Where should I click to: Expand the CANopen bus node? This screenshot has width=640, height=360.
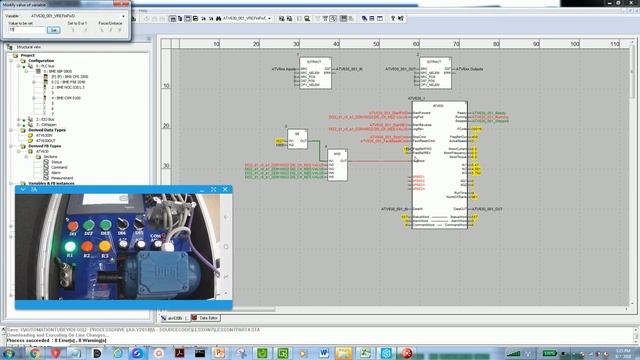tap(19, 124)
